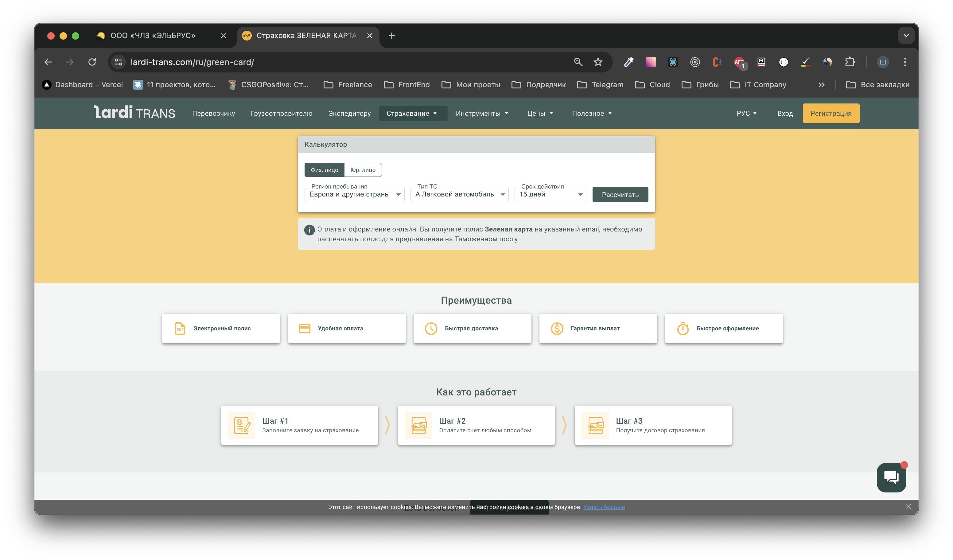The width and height of the screenshot is (953, 560).
Task: Click the browser Extensions puzzle icon
Action: (850, 62)
